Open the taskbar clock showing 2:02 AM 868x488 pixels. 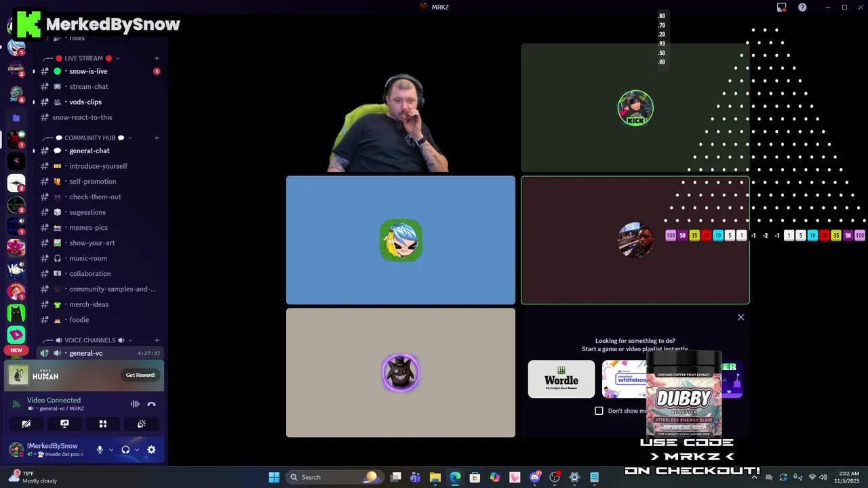[848, 477]
